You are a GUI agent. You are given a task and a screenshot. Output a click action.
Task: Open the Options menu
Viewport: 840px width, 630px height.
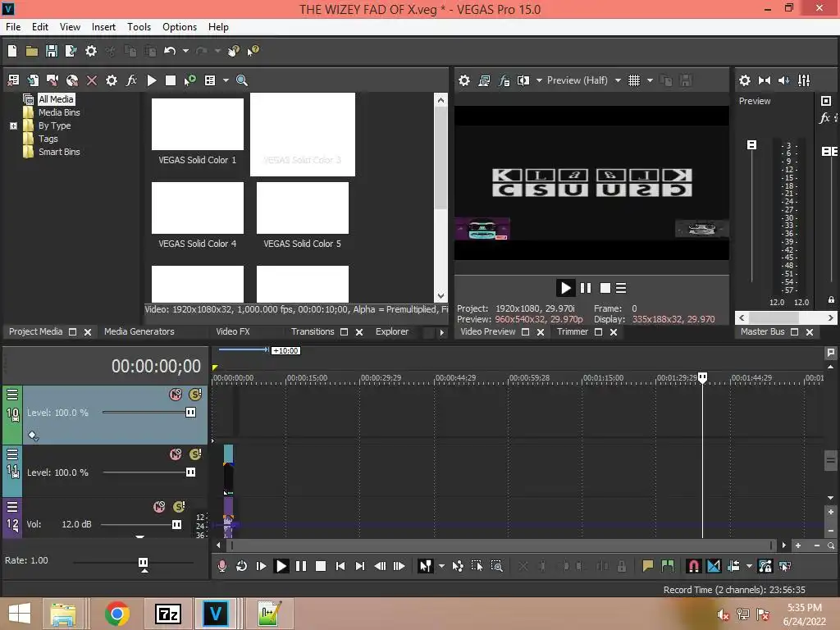(180, 27)
